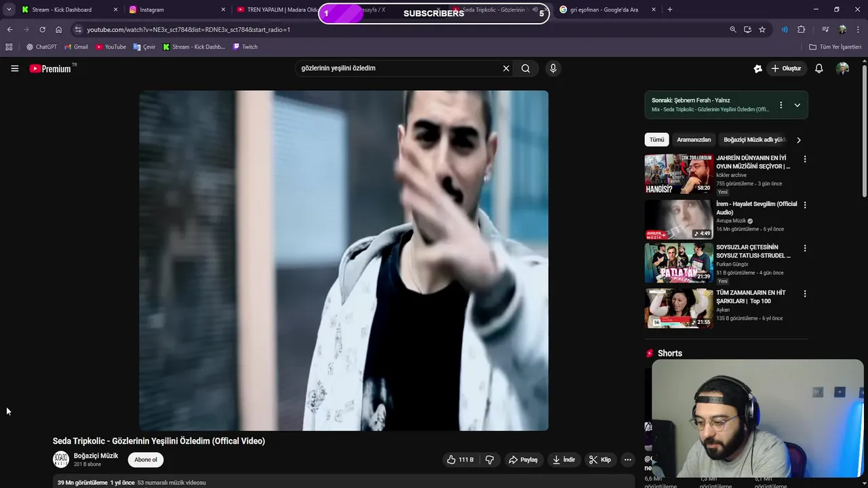Subscribe with Abone ol button
This screenshot has width=868, height=488.
pyautogui.click(x=145, y=460)
